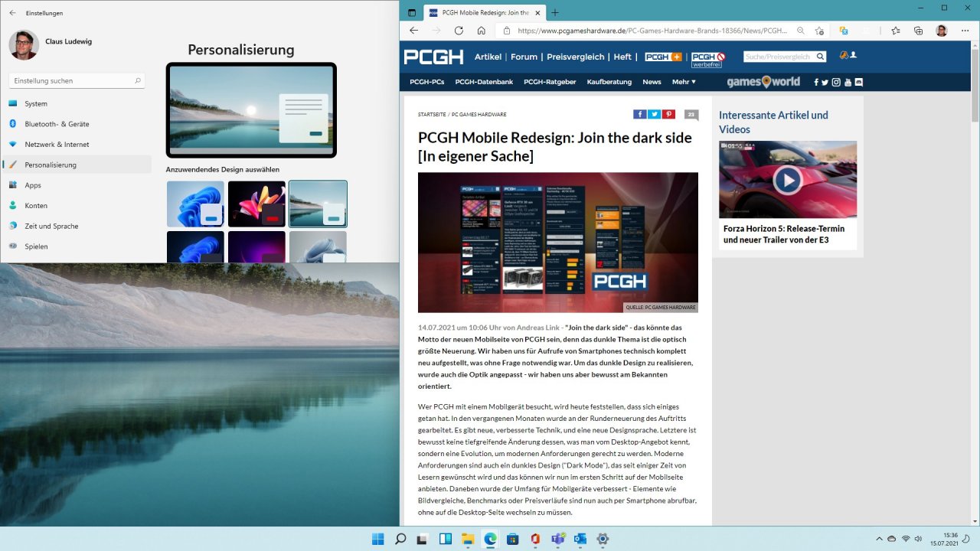Close the PCGH Mobile Redesign tab
The height and width of the screenshot is (551, 980).
coord(537,13)
